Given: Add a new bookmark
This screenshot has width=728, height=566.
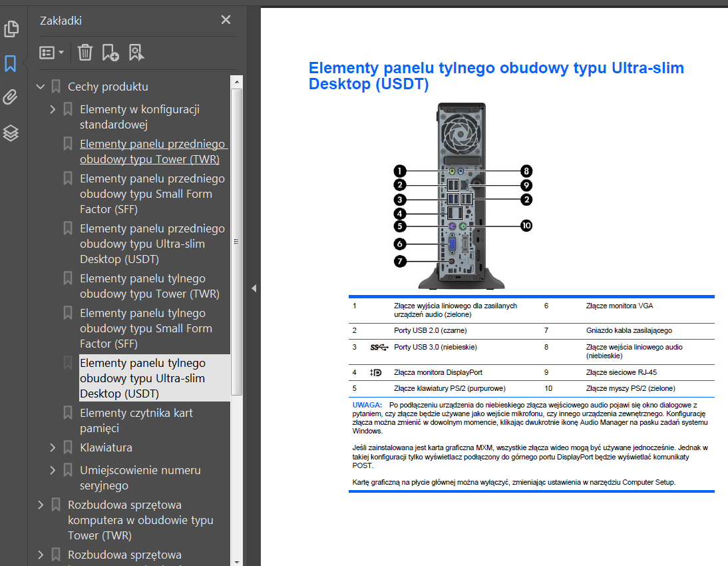Looking at the screenshot, I should click(110, 53).
